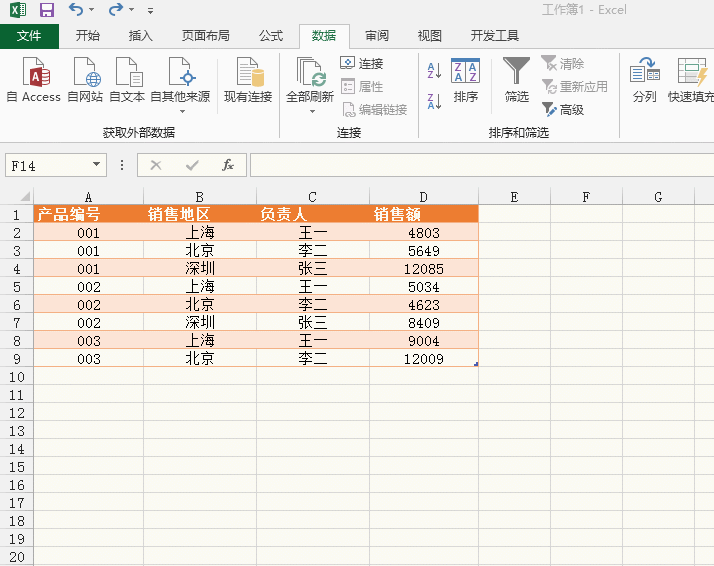The width and height of the screenshot is (714, 566).
Task: Click the 清除 clear filter button
Action: pos(563,63)
